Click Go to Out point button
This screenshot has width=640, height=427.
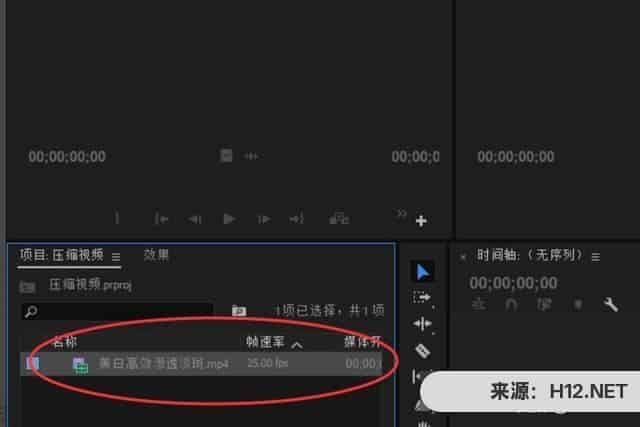click(x=297, y=219)
